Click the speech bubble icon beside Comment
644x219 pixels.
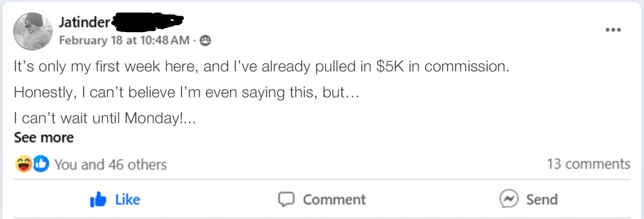coord(287,200)
